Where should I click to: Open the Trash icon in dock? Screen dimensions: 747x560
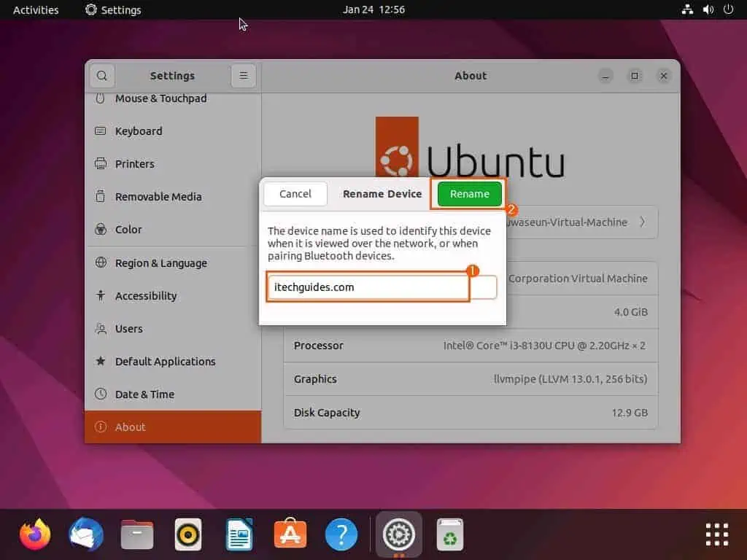coord(451,534)
